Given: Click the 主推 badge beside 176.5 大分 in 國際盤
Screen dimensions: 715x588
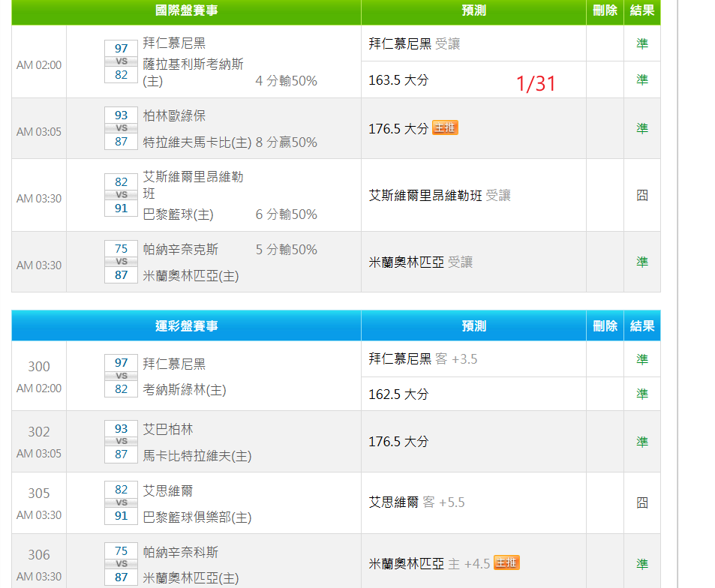Looking at the screenshot, I should (445, 127).
